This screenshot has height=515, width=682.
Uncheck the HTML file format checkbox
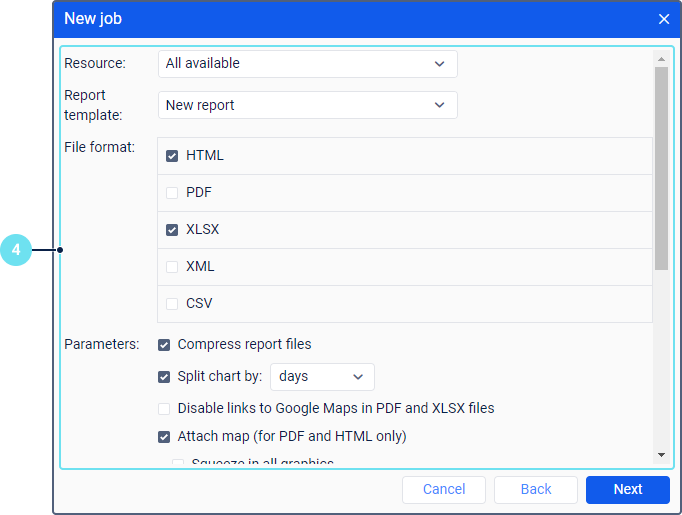tap(172, 156)
